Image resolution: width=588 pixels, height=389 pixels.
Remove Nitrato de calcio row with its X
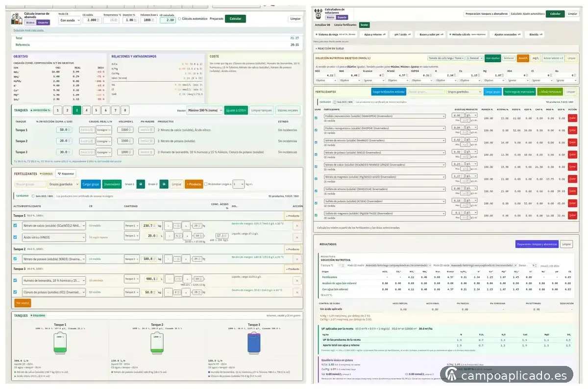[x=296, y=225]
